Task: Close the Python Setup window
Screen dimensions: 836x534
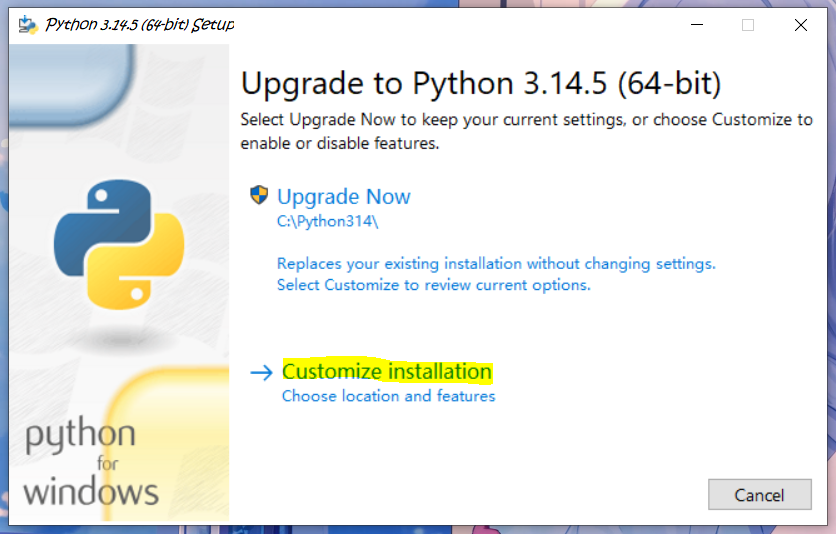Action: pos(800,25)
